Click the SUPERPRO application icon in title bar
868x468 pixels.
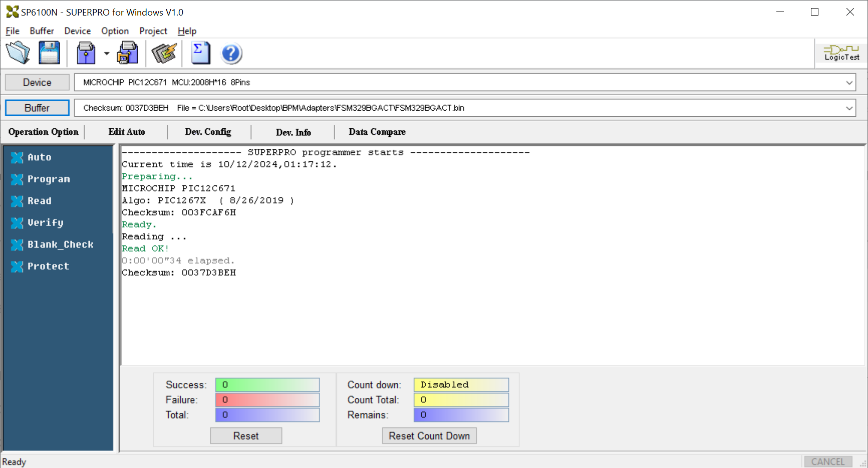coord(12,12)
